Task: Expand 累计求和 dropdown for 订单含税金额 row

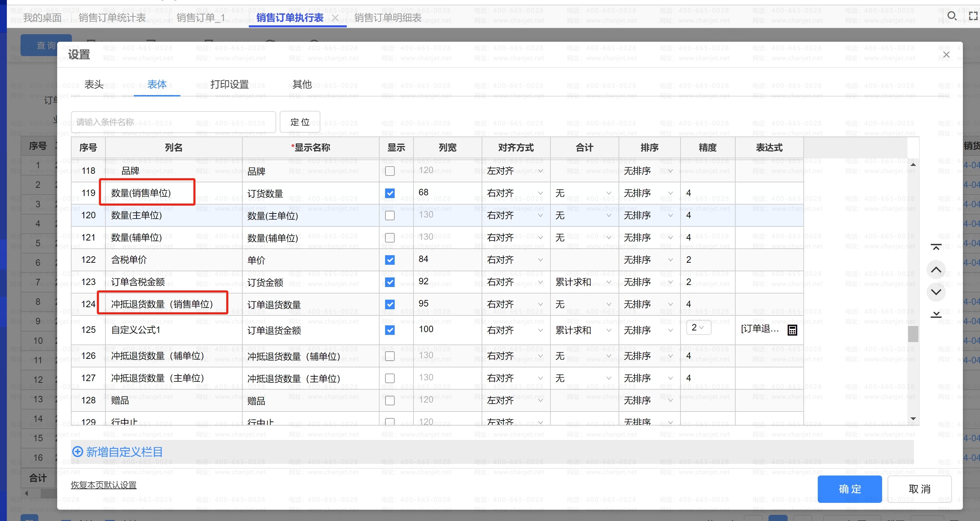Action: (x=583, y=282)
